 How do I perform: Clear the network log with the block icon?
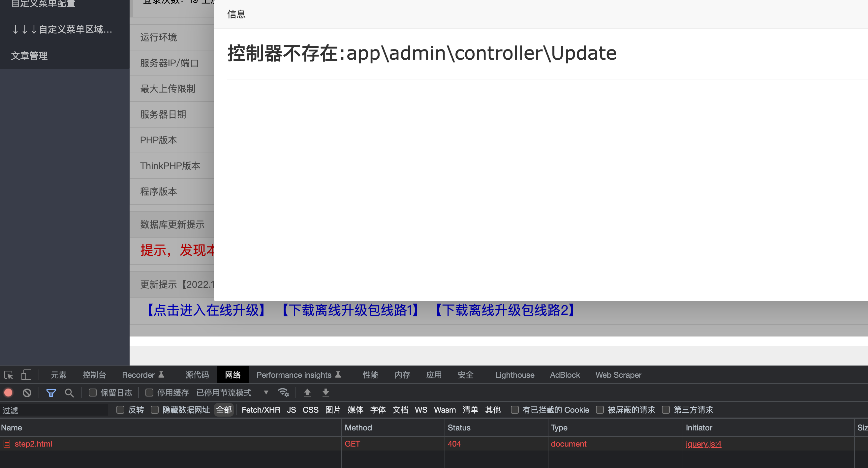pyautogui.click(x=26, y=393)
